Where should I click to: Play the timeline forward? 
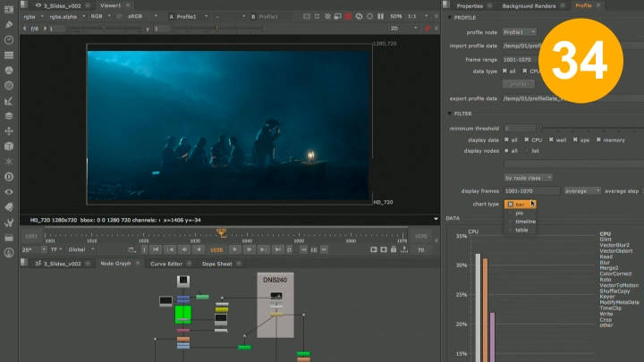click(x=234, y=249)
